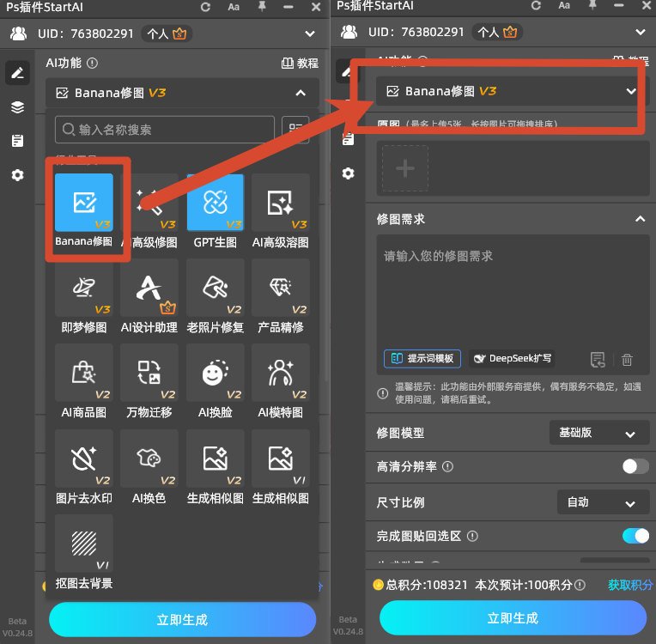Open prompt history icon beside trash
The height and width of the screenshot is (644, 656).
[598, 360]
